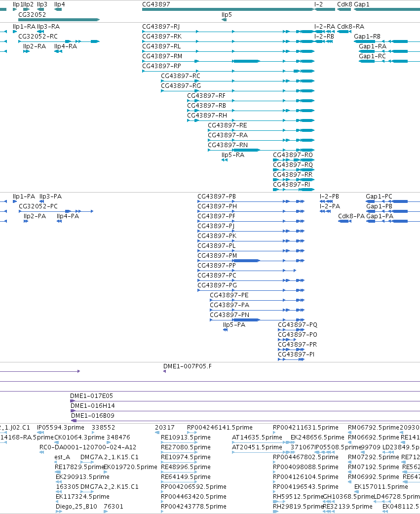Viewport: 420px width, 514px height.
Task: Click the CG43897-RO transcript label
Action: (x=293, y=155)
